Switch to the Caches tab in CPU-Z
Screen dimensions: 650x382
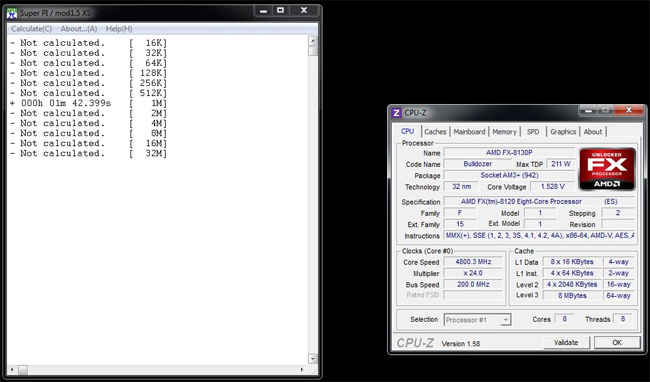435,132
